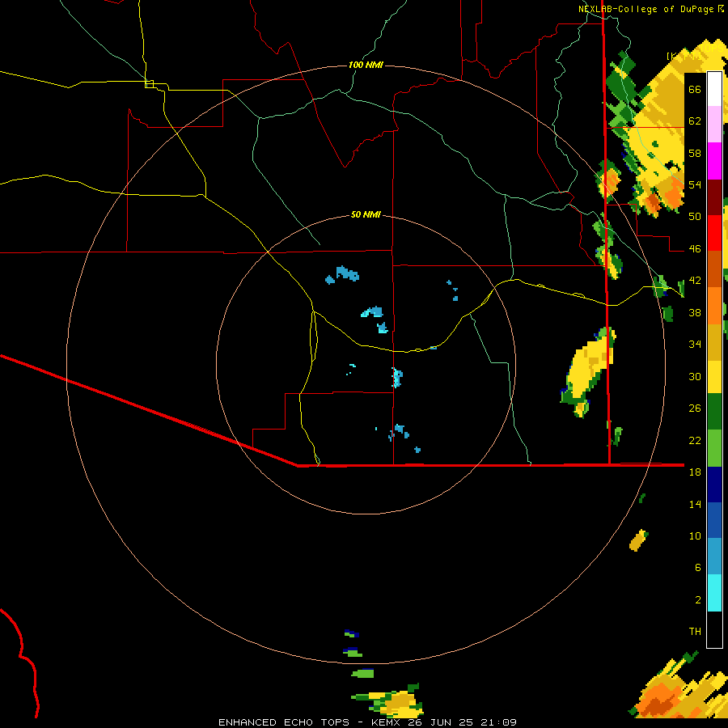Click the black TH threshold swatch
Screen dimensions: 728x728
pos(714,629)
